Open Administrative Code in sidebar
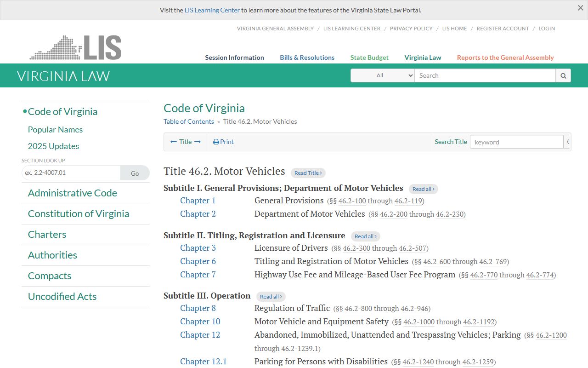 coord(73,193)
